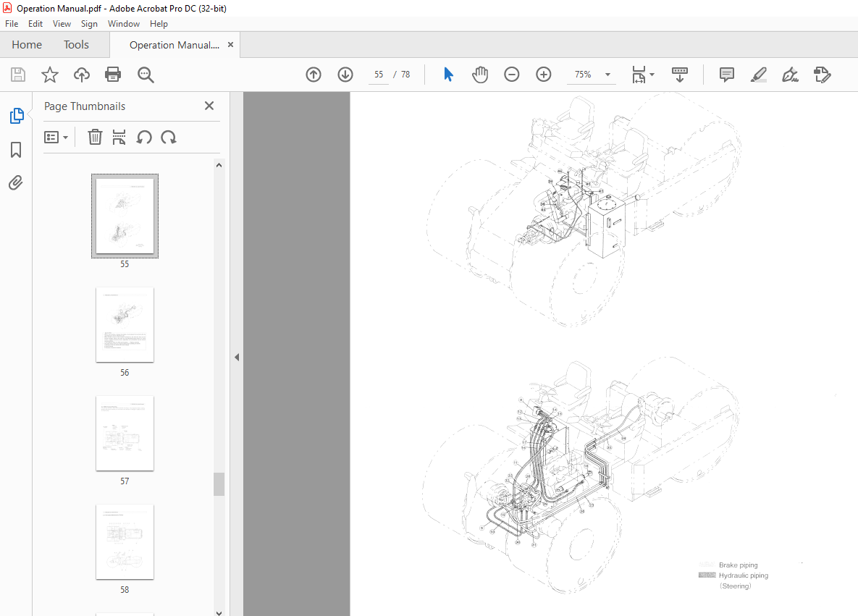
Task: Click the 'Hydraulic piping' legend text
Action: click(x=744, y=575)
